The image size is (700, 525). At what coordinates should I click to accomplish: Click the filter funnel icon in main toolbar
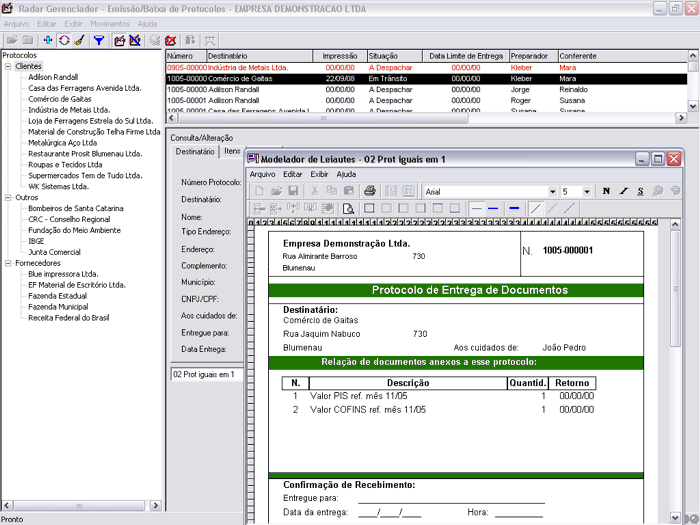[98, 40]
